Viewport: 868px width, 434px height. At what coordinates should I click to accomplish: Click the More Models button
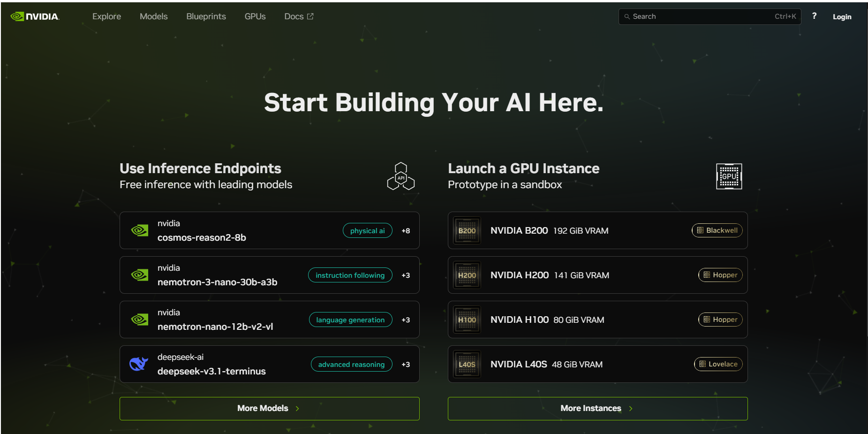tap(270, 408)
